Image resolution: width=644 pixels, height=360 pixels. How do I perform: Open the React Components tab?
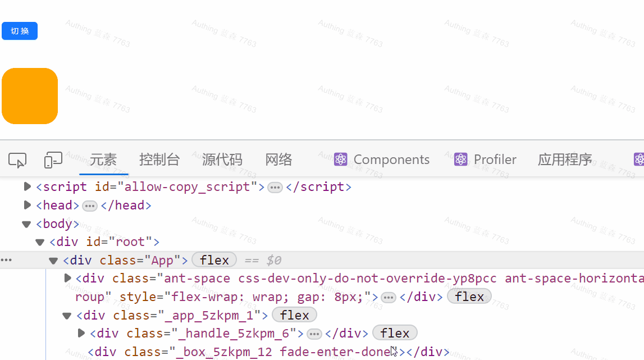[382, 160]
